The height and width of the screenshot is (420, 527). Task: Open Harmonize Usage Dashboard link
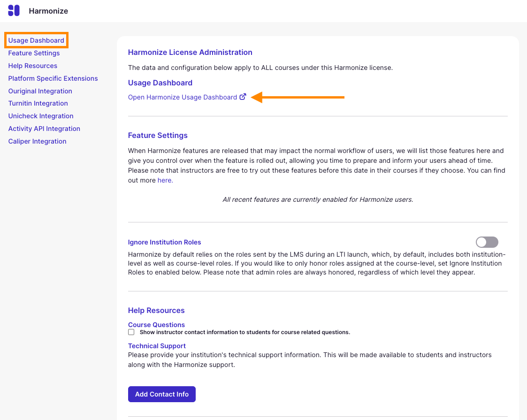click(183, 97)
